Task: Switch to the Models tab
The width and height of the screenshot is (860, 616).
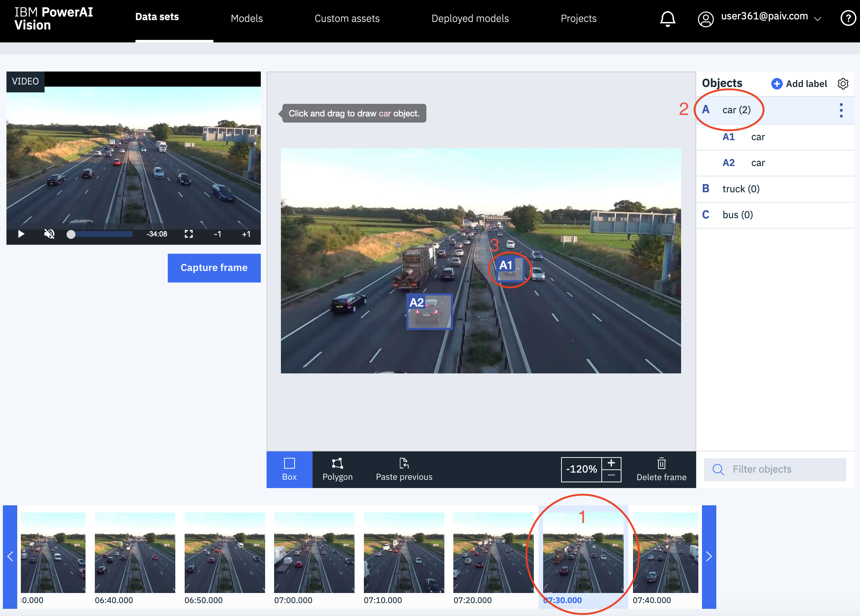Action: click(246, 19)
